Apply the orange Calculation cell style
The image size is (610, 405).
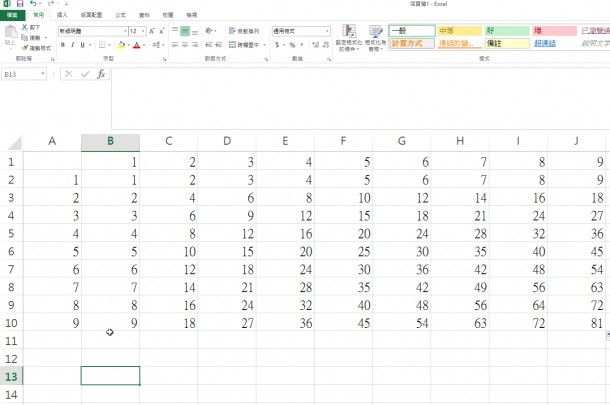pyautogui.click(x=412, y=43)
